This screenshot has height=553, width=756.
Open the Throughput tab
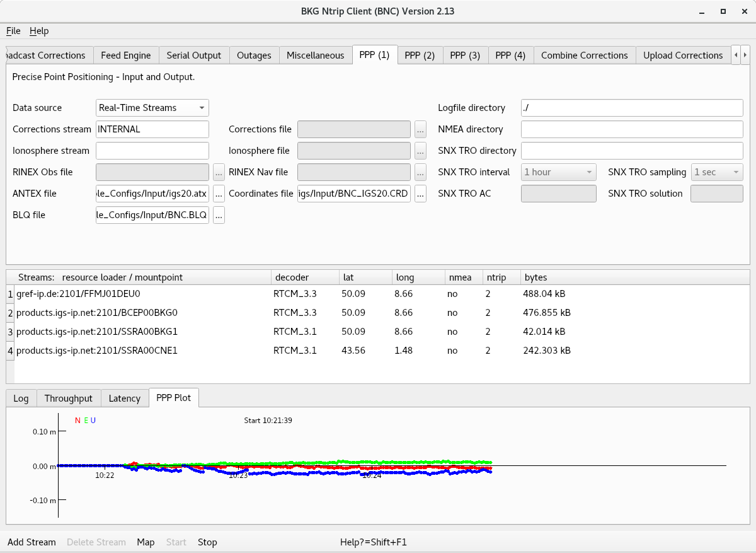click(x=69, y=399)
